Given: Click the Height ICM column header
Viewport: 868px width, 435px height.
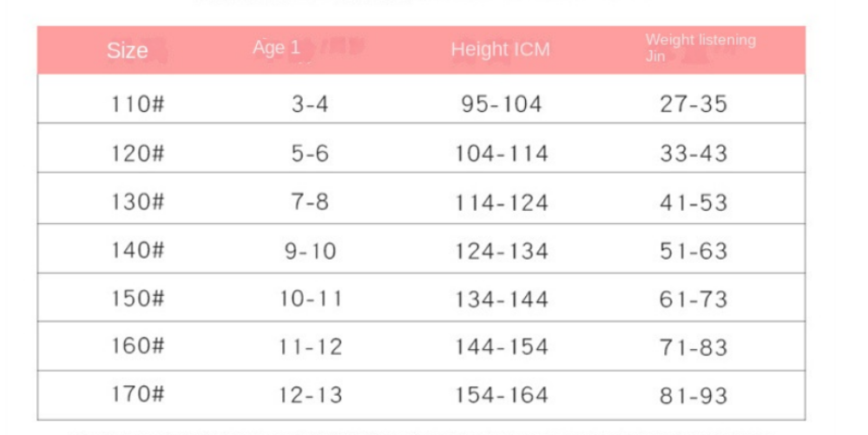Looking at the screenshot, I should tap(500, 49).
